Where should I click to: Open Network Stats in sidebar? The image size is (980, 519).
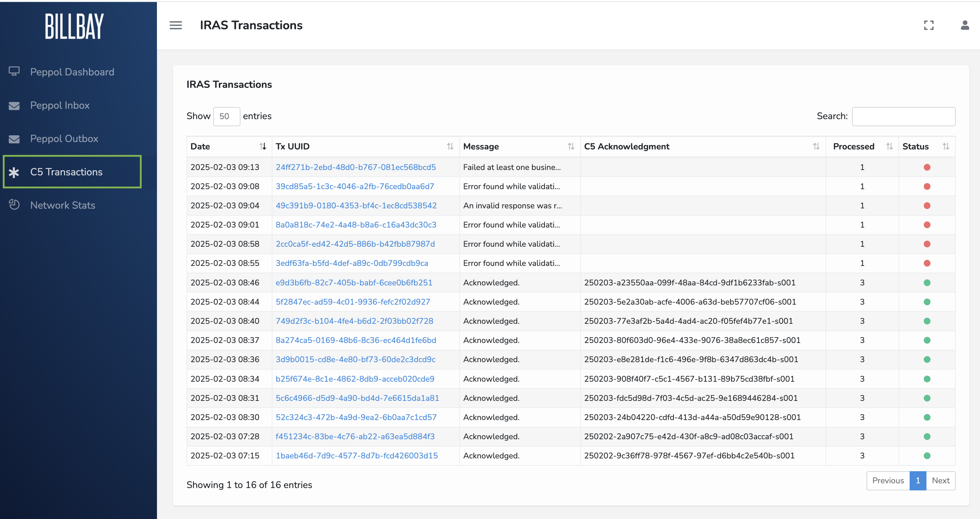(62, 205)
